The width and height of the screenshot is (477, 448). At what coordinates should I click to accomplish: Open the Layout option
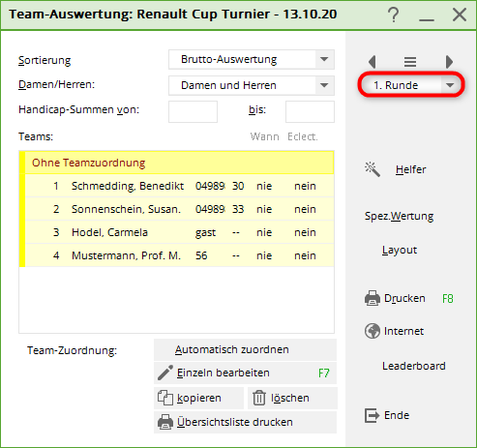click(400, 250)
